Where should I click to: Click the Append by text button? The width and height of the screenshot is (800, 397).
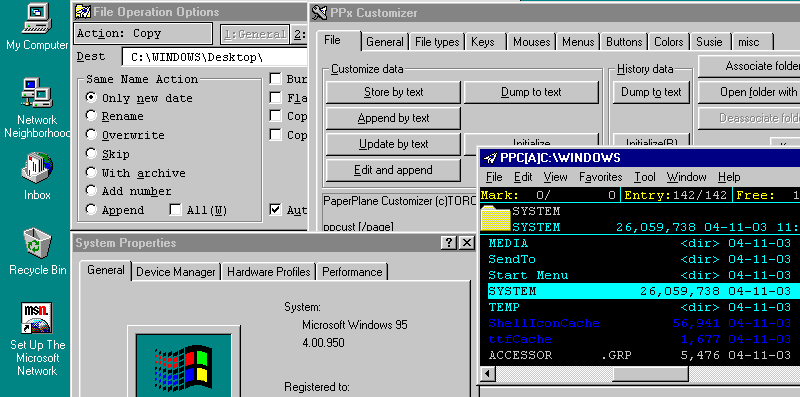[393, 118]
